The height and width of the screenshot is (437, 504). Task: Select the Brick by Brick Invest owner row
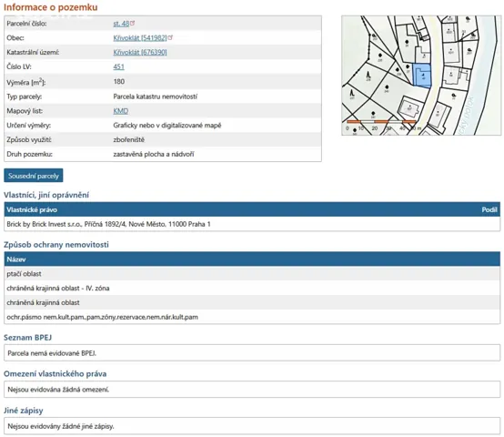(x=252, y=224)
